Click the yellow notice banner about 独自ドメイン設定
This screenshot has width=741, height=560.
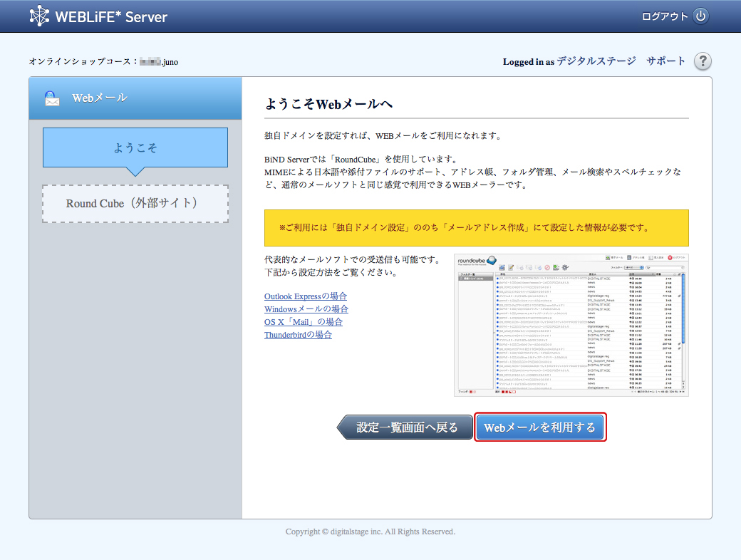(x=476, y=227)
